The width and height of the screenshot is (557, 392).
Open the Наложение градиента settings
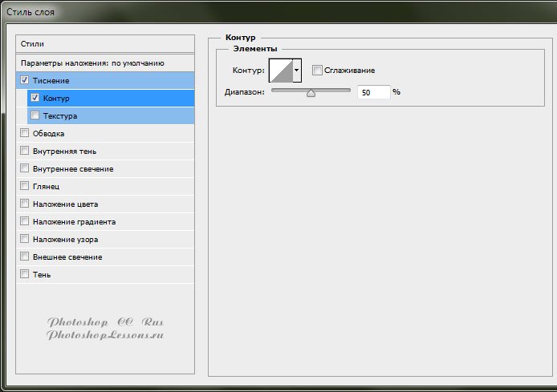coord(74,222)
